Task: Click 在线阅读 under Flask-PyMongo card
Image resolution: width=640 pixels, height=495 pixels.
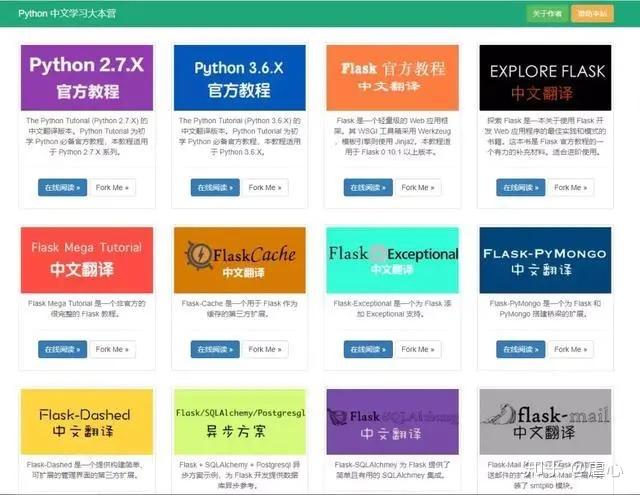Action: click(521, 349)
